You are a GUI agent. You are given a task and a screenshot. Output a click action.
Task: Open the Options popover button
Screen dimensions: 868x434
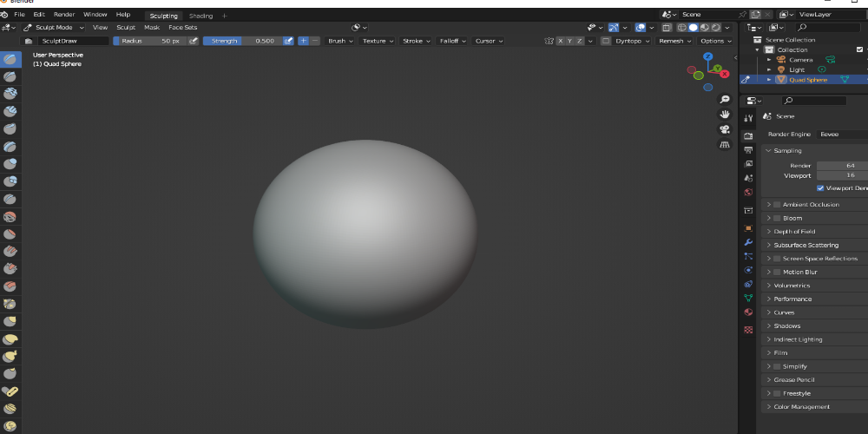715,41
